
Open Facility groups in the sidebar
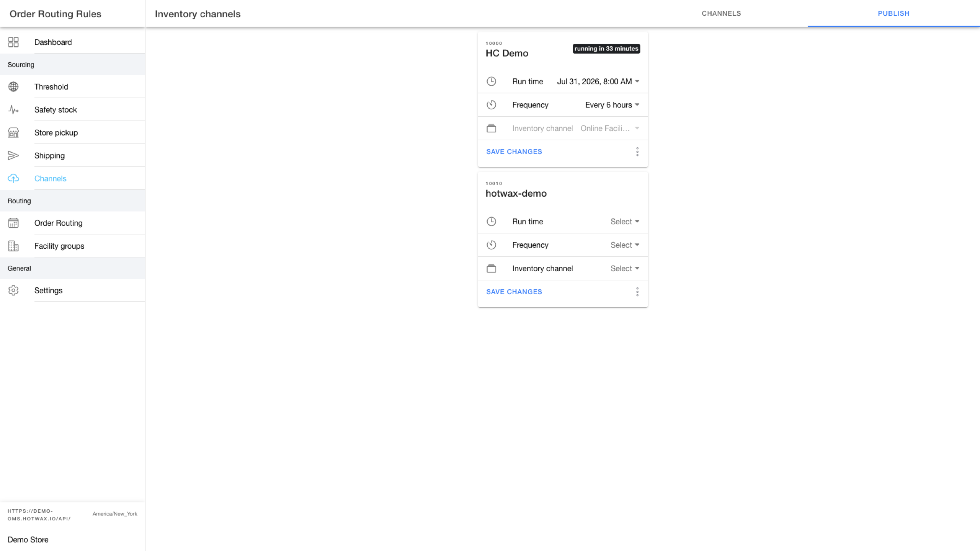click(x=72, y=246)
